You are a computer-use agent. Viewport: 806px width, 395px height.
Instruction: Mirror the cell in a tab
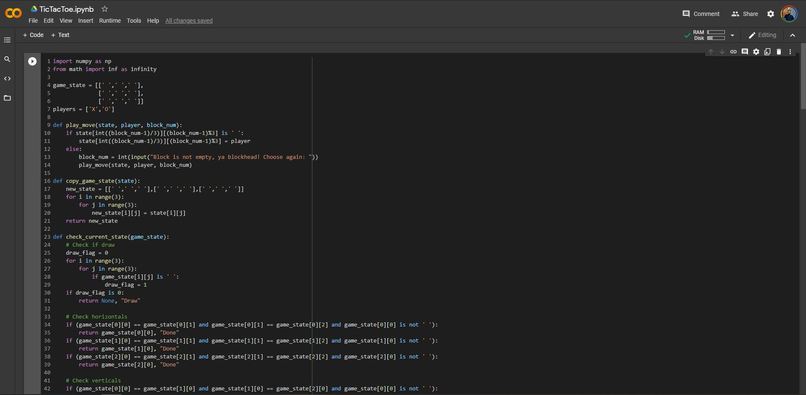tap(767, 51)
